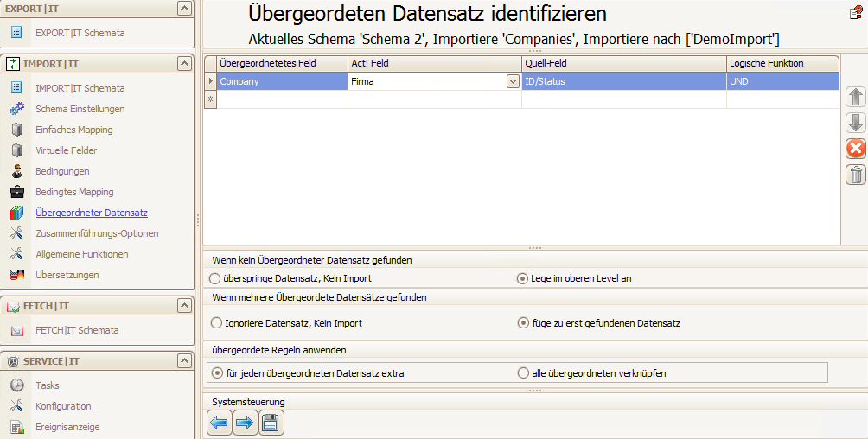
Task: Go forward with the right arrow button
Action: tap(245, 423)
